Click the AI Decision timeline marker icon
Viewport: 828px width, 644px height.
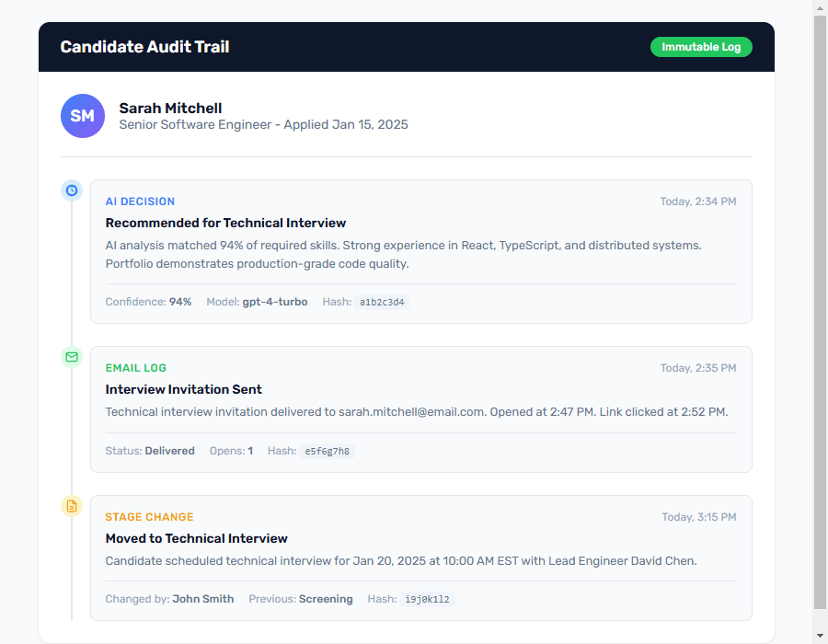click(x=72, y=190)
